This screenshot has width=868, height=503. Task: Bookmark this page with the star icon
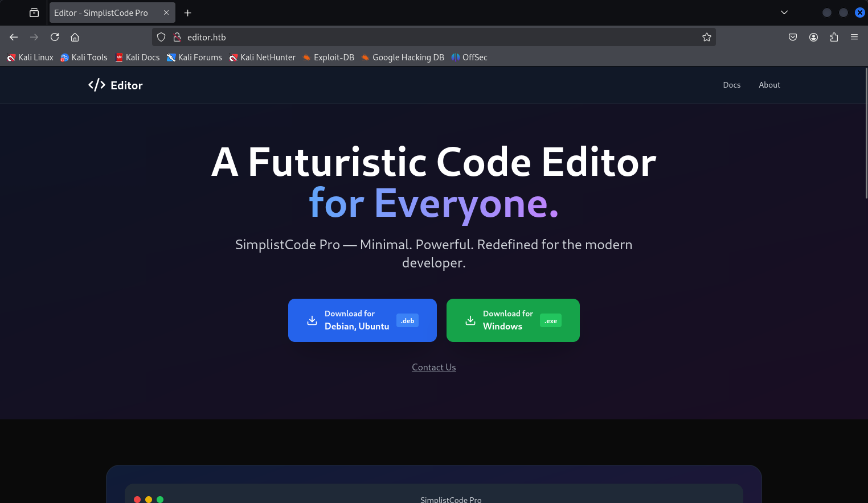click(706, 37)
